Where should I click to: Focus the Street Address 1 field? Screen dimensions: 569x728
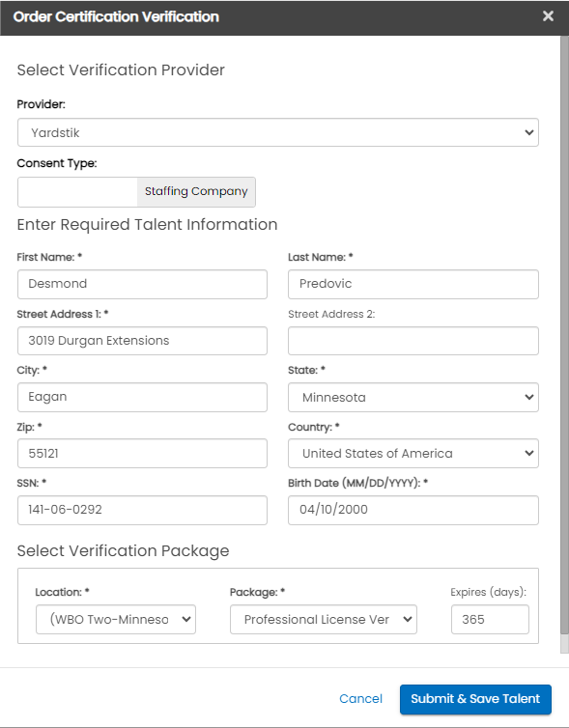142,341
